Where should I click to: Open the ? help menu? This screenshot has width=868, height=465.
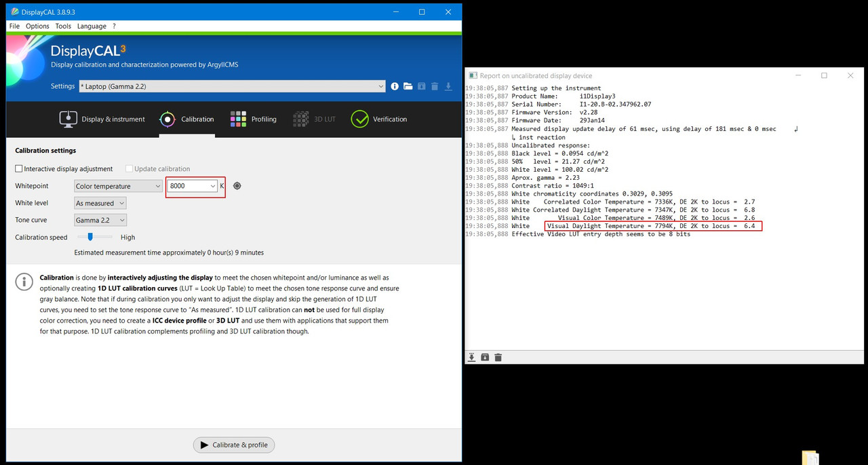point(114,26)
